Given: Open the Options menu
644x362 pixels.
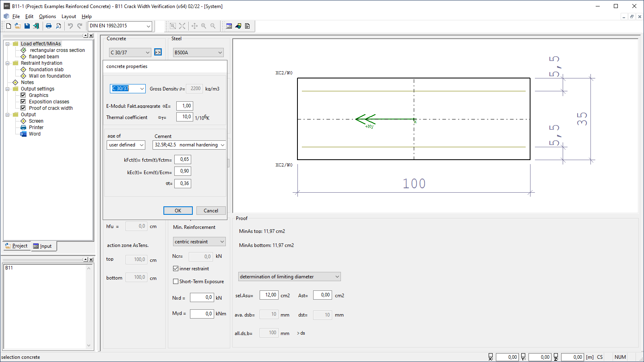Looking at the screenshot, I should tap(47, 16).
